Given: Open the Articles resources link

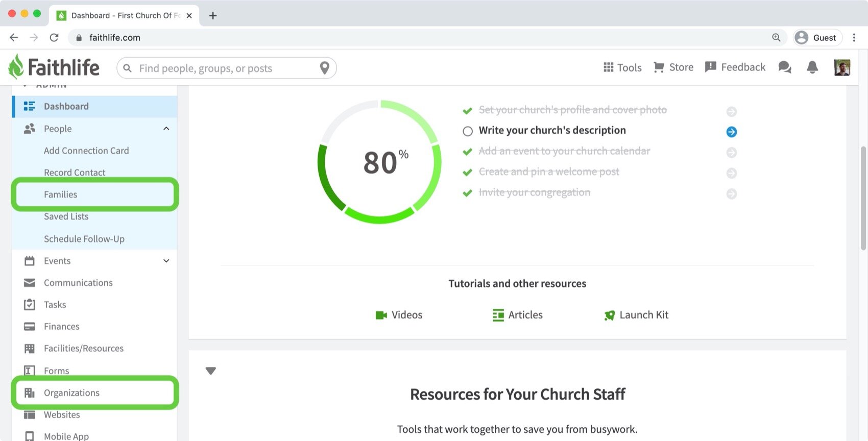Looking at the screenshot, I should point(518,315).
